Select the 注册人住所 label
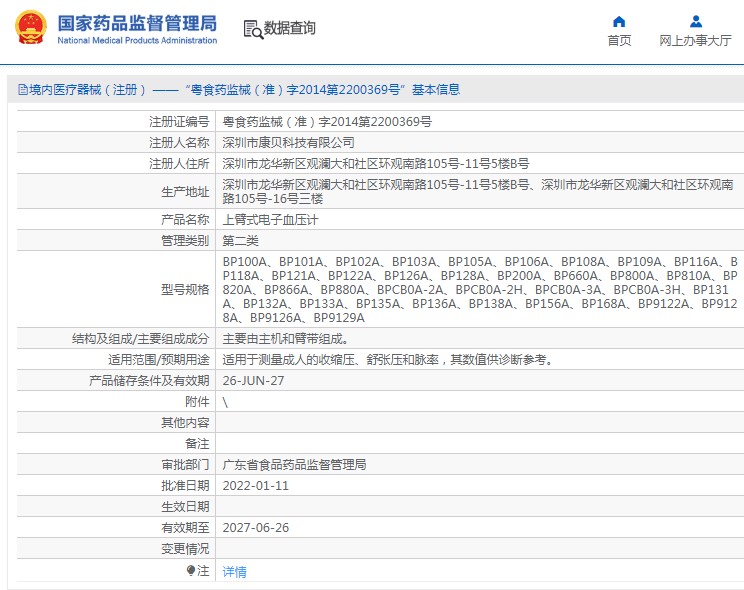This screenshot has height=590, width=744. 179,164
